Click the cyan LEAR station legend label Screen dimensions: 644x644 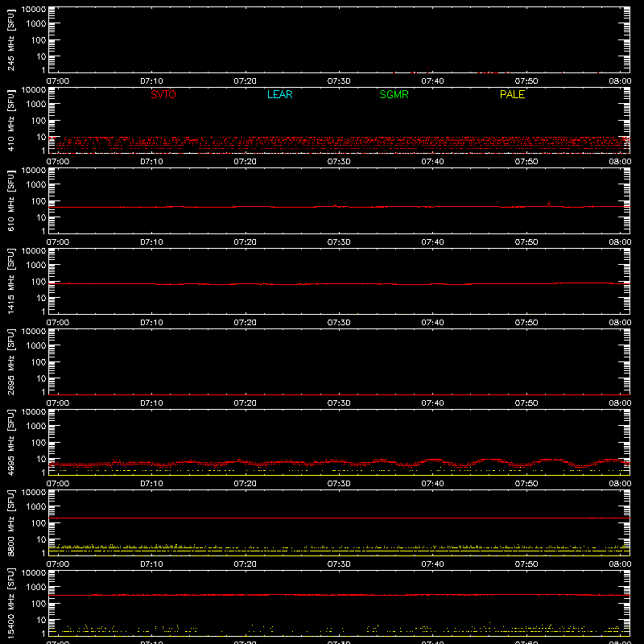[x=279, y=94]
